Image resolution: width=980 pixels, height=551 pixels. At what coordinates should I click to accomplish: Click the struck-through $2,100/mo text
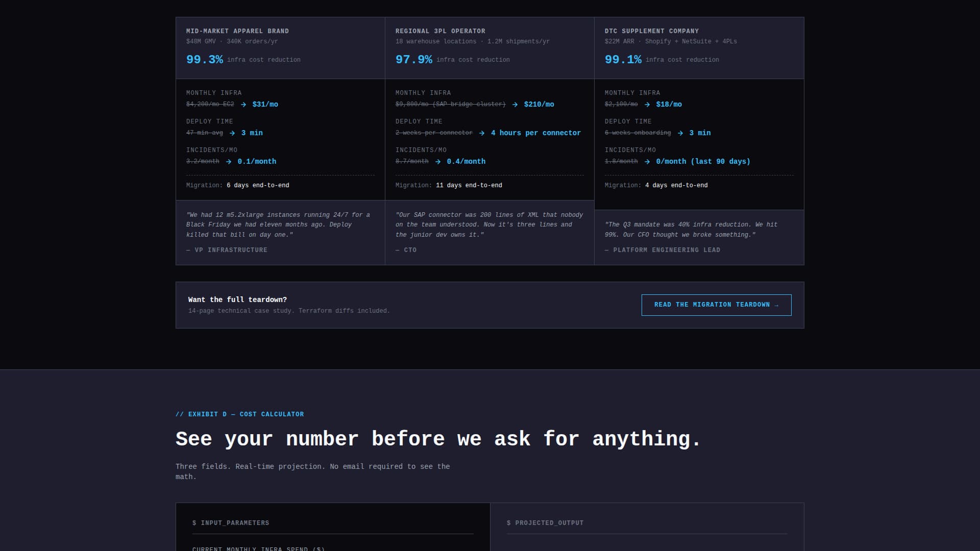click(621, 105)
